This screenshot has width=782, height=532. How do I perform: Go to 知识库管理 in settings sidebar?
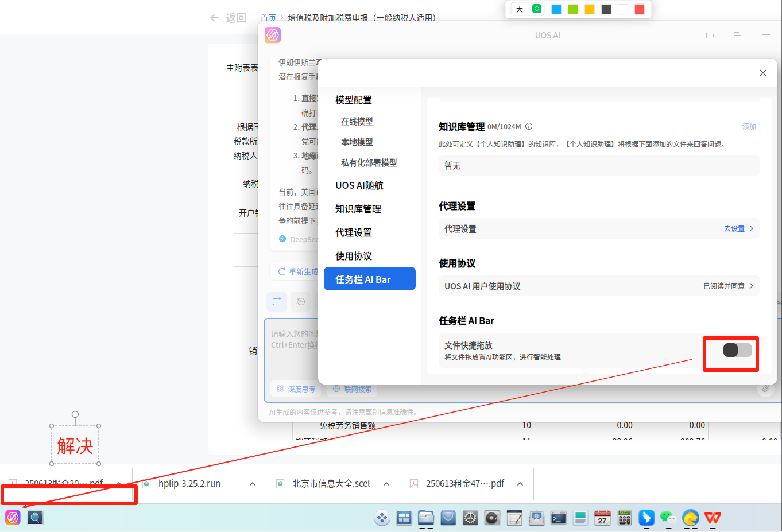click(358, 209)
